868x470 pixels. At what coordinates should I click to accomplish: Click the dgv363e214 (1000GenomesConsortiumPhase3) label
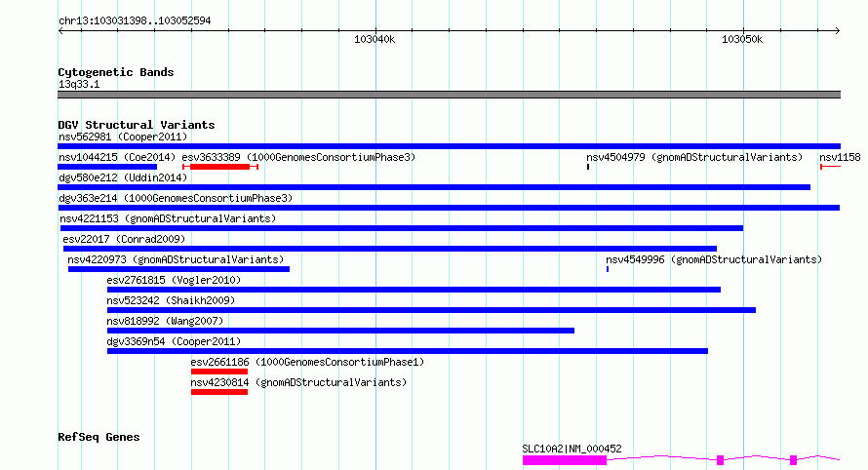(176, 198)
